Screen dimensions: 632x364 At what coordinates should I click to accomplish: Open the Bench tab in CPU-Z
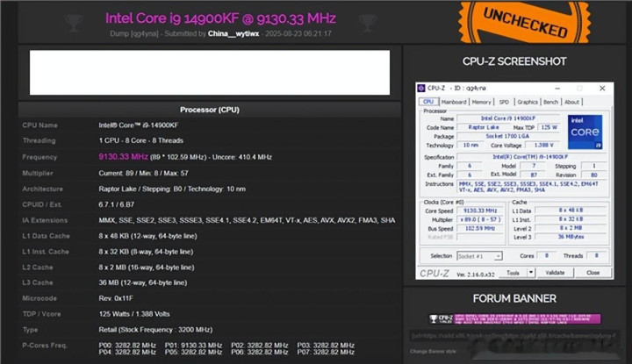550,103
